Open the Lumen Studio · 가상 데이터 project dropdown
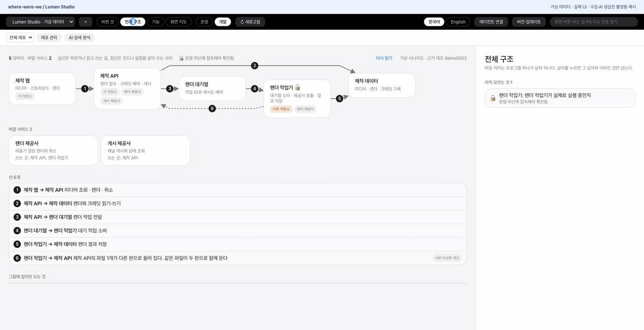 (x=40, y=22)
